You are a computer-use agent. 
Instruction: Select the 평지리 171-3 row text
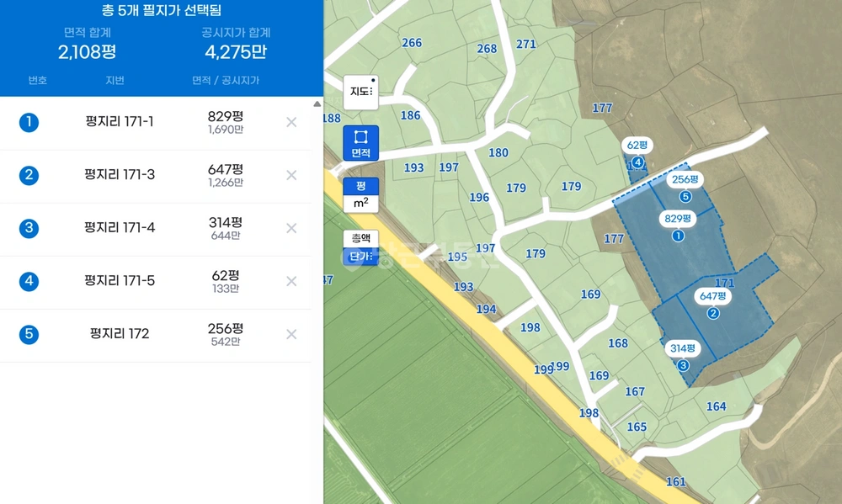point(120,174)
